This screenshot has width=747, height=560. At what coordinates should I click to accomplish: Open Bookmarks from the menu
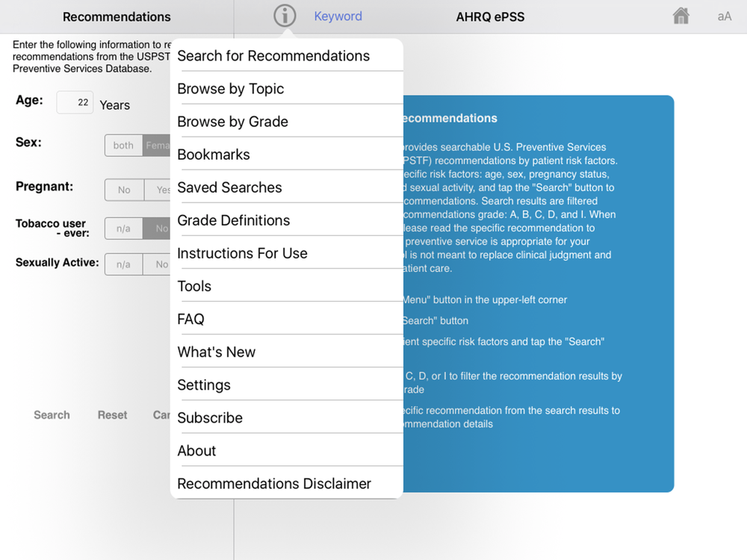[214, 155]
